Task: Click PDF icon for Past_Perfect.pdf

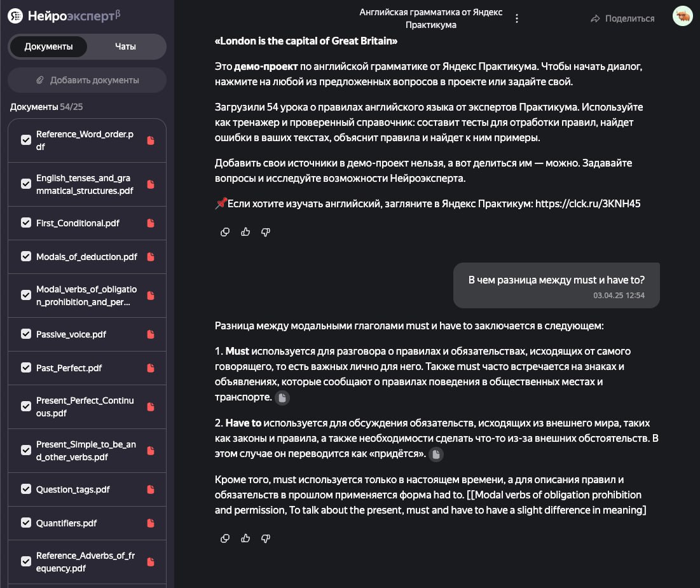Action: point(151,368)
